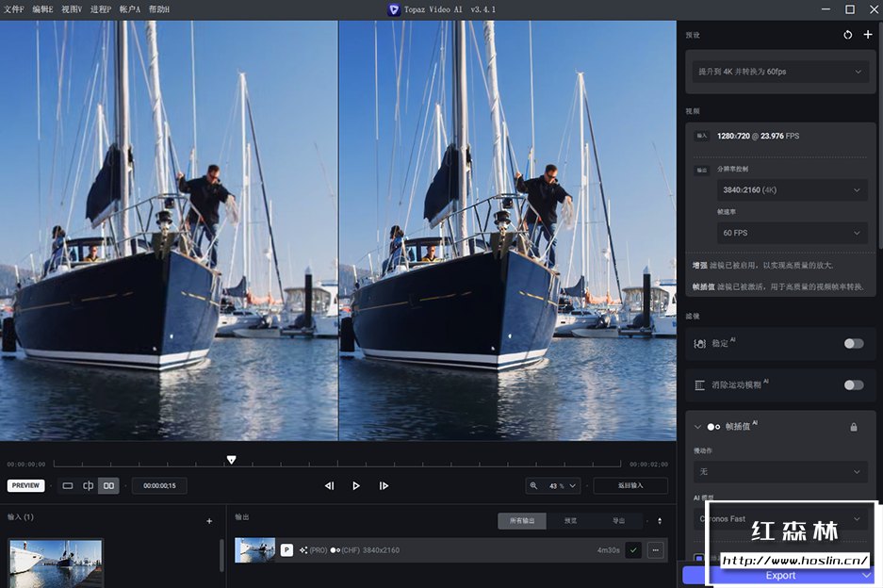Screen dimensions: 883x588
Task: Click the green checkmark on output row
Action: (633, 550)
